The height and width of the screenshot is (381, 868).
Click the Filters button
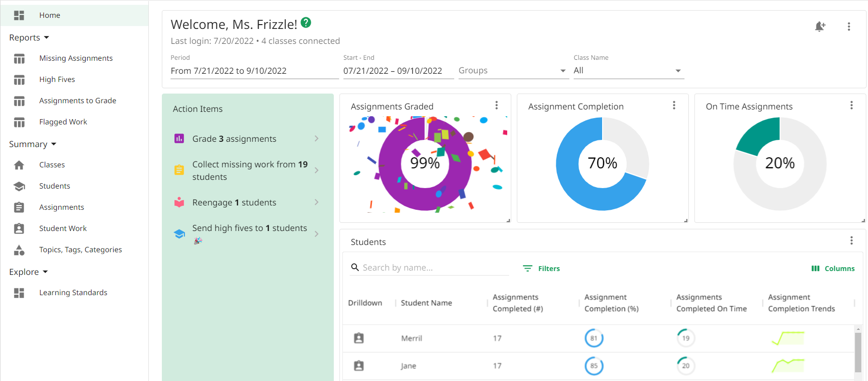coord(542,269)
